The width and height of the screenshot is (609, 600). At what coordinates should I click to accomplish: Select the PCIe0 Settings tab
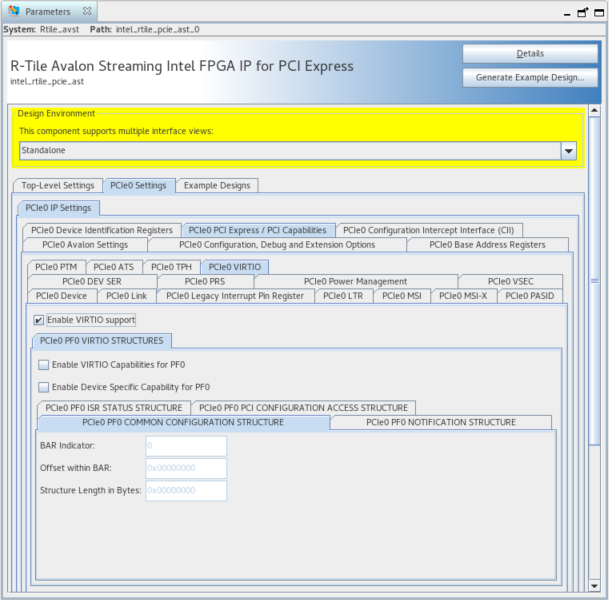coord(138,186)
